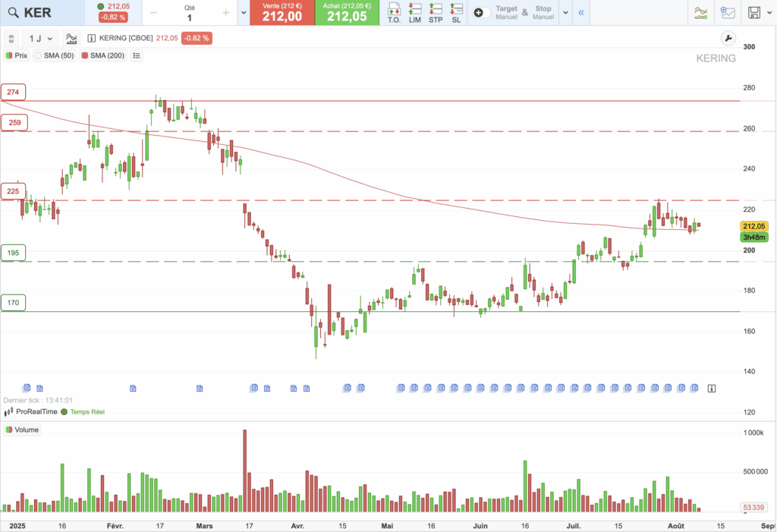This screenshot has height=532, width=777.
Task: Open the KER instrument search
Action: 42,12
